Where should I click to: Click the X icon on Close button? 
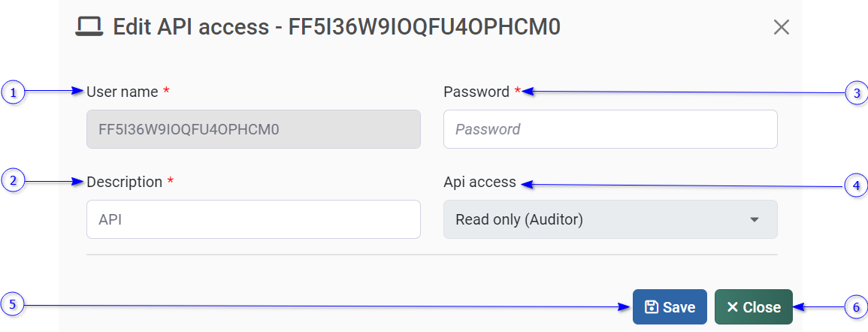pos(733,307)
